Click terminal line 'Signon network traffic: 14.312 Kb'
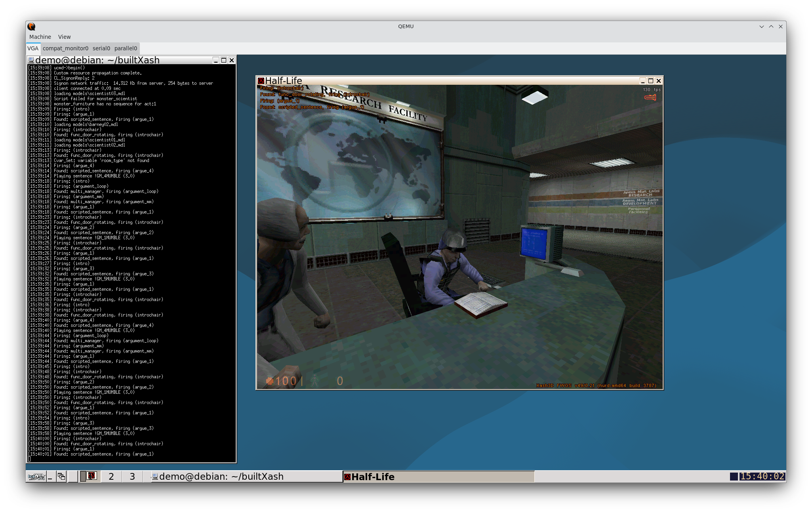This screenshot has height=513, width=812. coord(133,84)
